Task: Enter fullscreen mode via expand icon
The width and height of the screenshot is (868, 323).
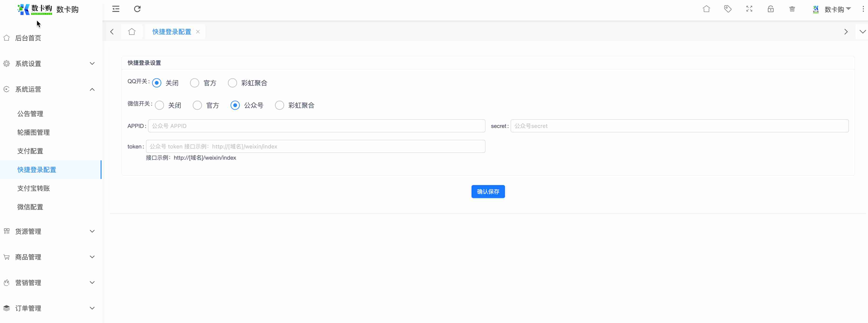Action: [749, 9]
